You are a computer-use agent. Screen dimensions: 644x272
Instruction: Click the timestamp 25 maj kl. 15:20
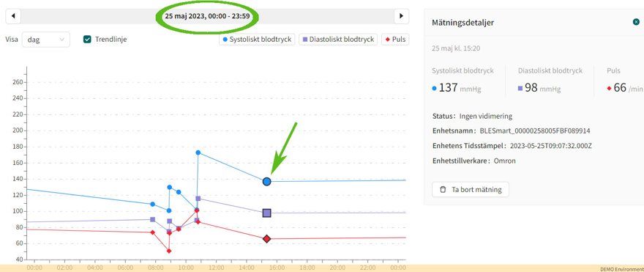click(457, 48)
